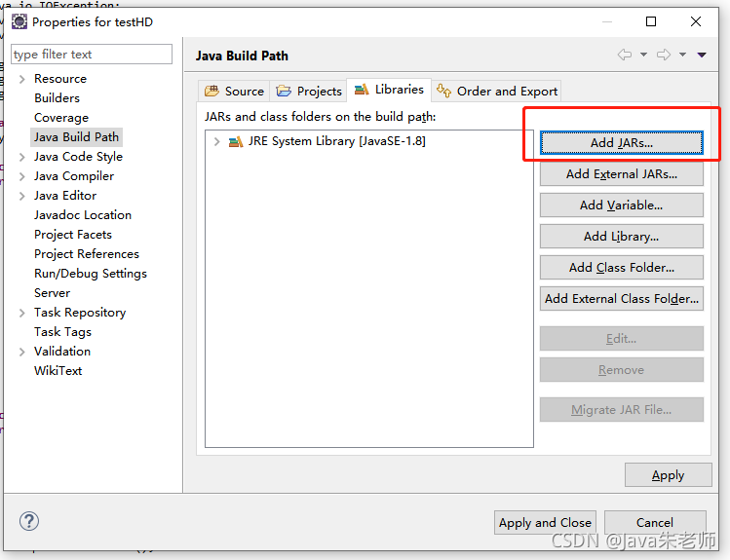730x560 pixels.
Task: Switch to the Source tab
Action: 234,91
